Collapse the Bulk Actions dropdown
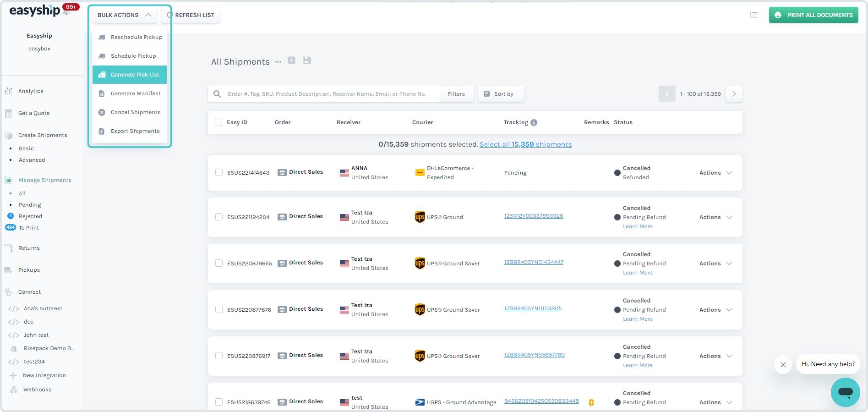The image size is (868, 412). pyautogui.click(x=124, y=15)
